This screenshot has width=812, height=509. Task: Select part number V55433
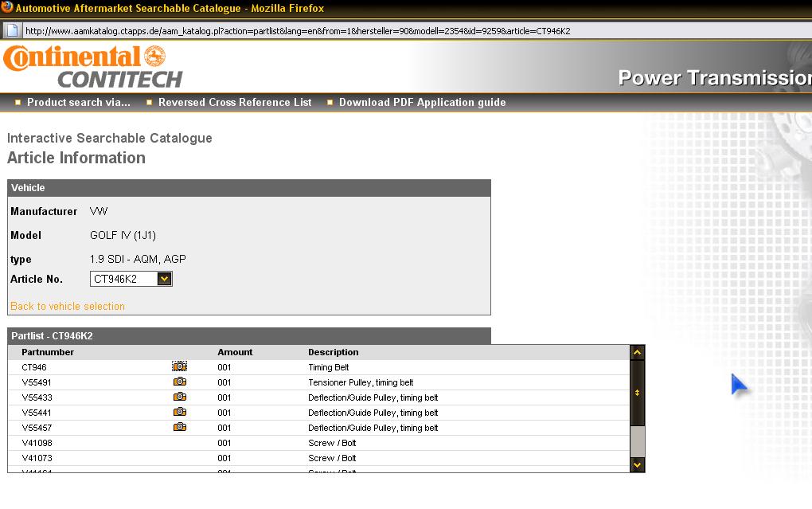(37, 397)
